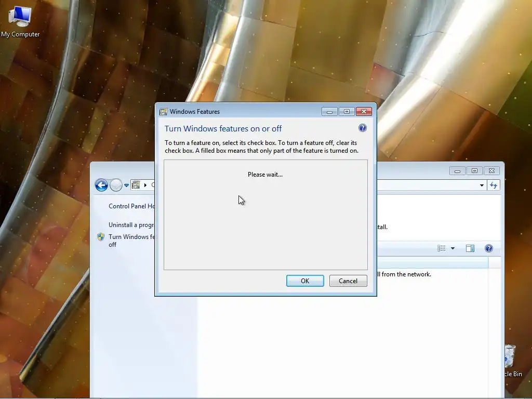The image size is (532, 399).
Task: Minimize the Control Panel window
Action: coord(457,170)
